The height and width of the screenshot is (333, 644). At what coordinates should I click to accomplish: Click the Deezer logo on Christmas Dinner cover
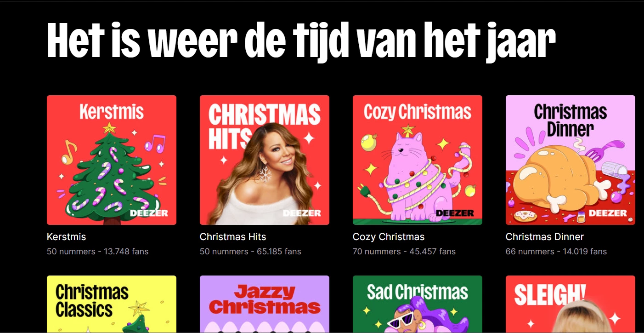pos(608,213)
